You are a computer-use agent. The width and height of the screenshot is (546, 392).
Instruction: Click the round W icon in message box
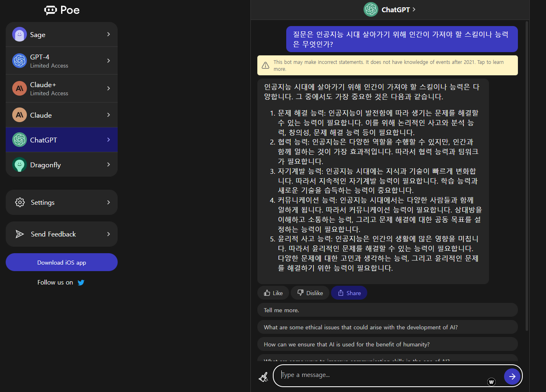[x=491, y=382]
